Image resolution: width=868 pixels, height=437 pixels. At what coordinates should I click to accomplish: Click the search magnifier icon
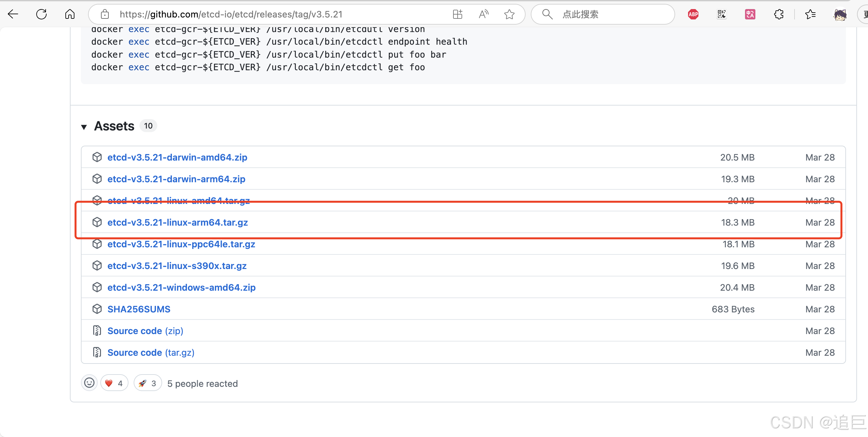click(547, 14)
